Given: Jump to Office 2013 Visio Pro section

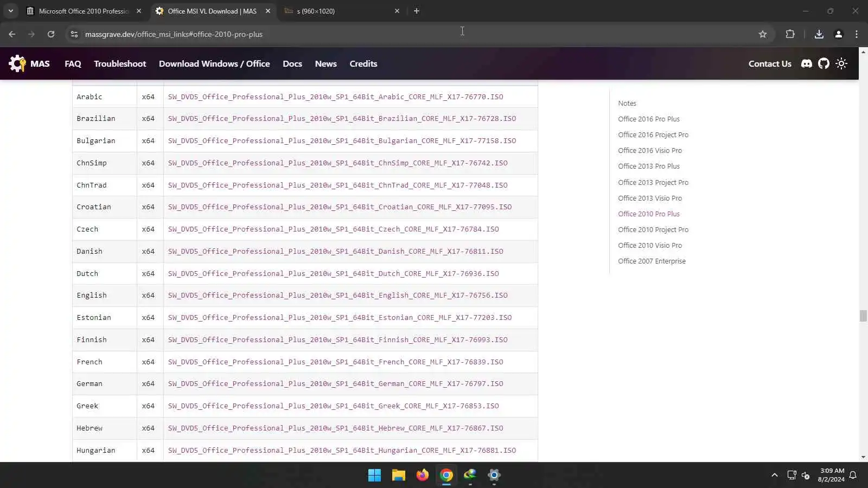Looking at the screenshot, I should 650,198.
